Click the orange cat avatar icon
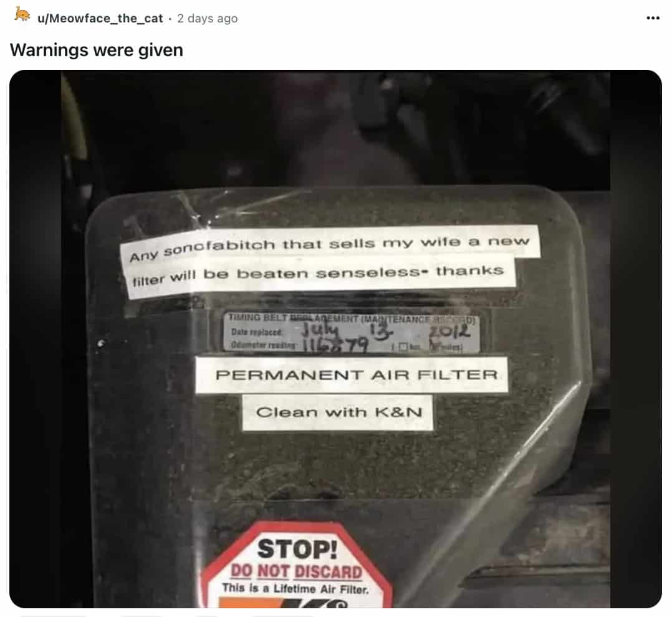This screenshot has height=617, width=672. (22, 16)
